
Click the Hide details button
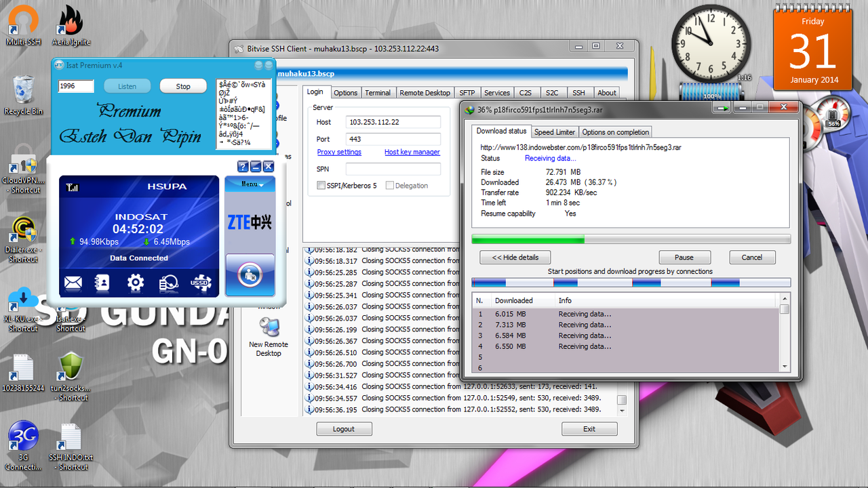point(515,258)
